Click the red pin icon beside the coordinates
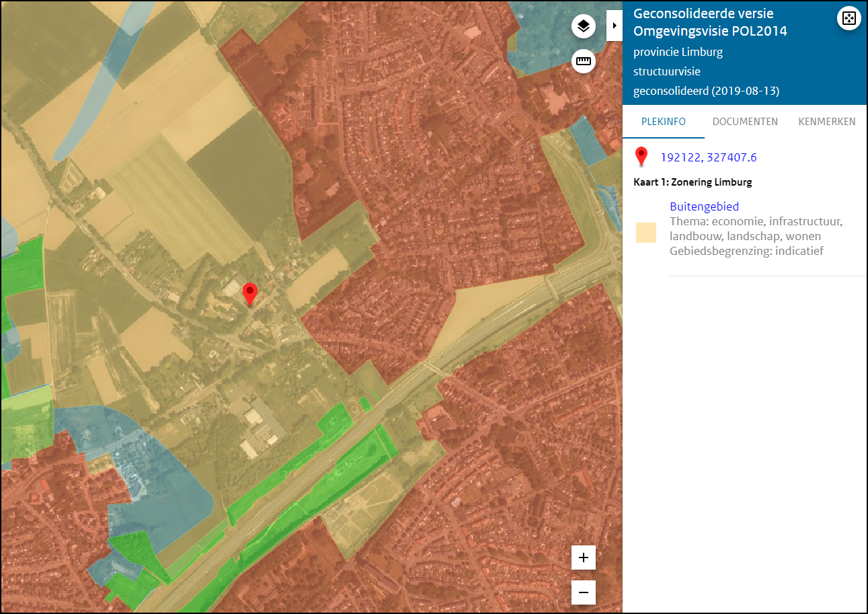This screenshot has width=868, height=614. click(x=641, y=157)
